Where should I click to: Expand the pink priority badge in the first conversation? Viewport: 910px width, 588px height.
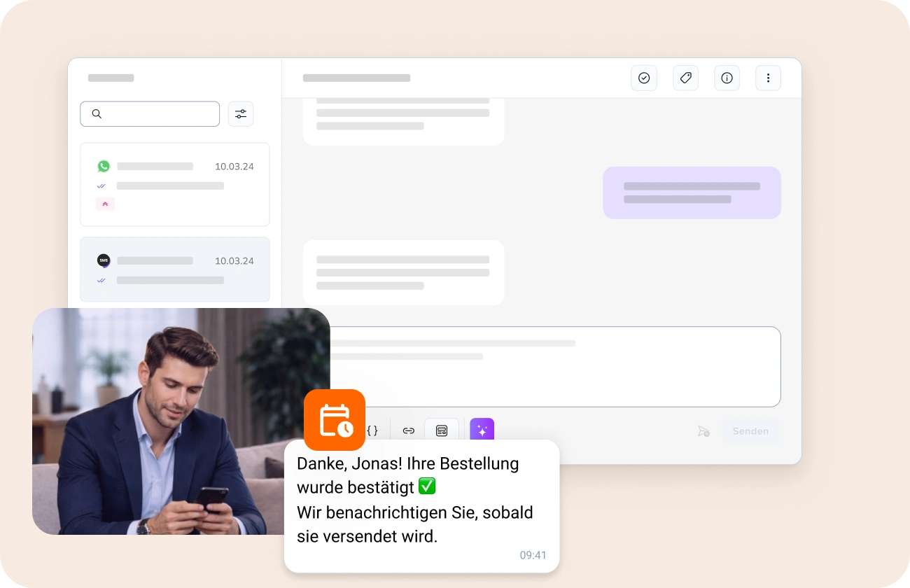point(105,204)
